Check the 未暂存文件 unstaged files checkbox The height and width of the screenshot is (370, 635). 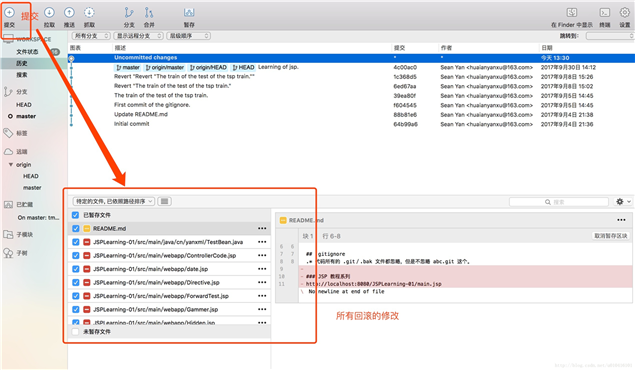pos(75,332)
